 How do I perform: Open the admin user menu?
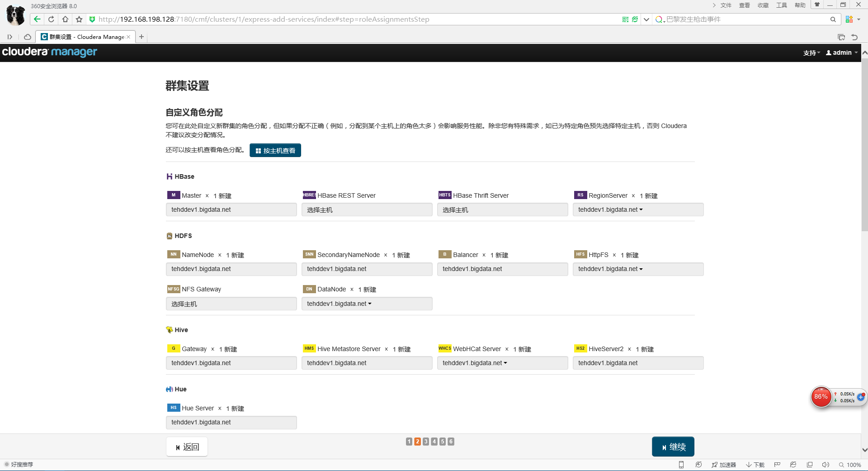pyautogui.click(x=841, y=52)
